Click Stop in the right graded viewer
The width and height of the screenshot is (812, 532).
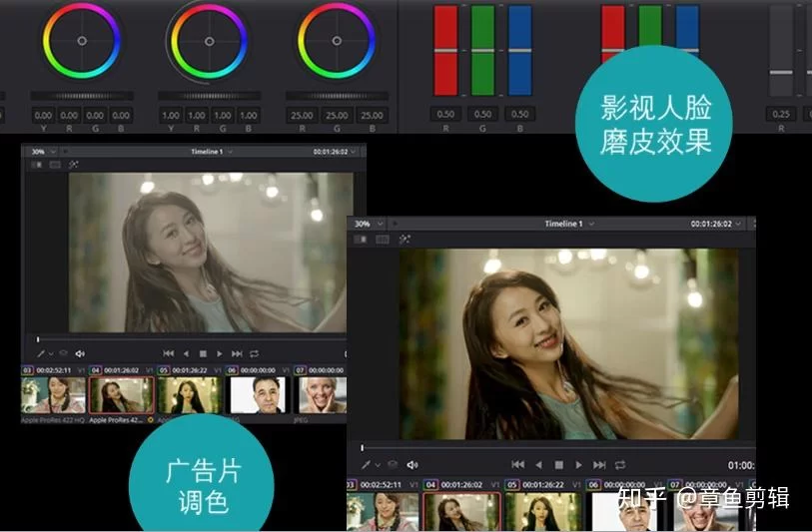pyautogui.click(x=559, y=465)
